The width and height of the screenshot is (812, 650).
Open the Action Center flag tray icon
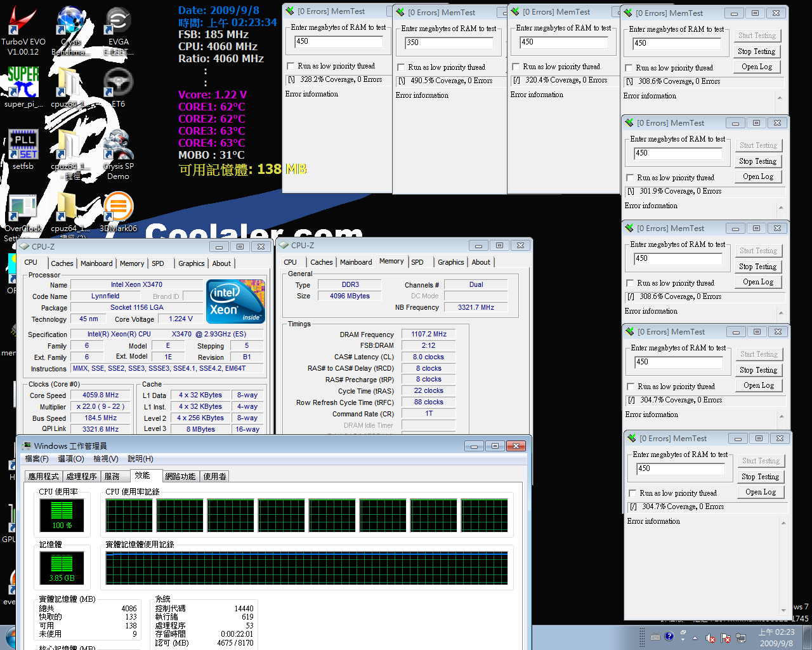coord(726,638)
